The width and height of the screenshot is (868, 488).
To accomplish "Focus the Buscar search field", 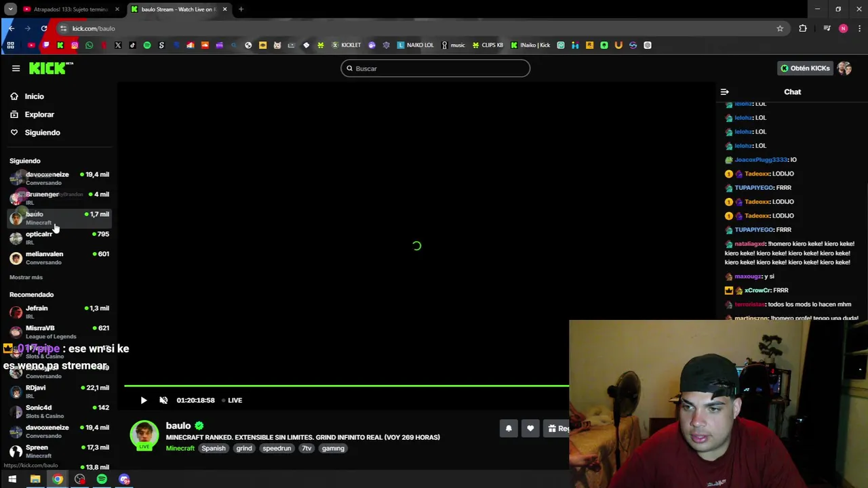I will (435, 68).
